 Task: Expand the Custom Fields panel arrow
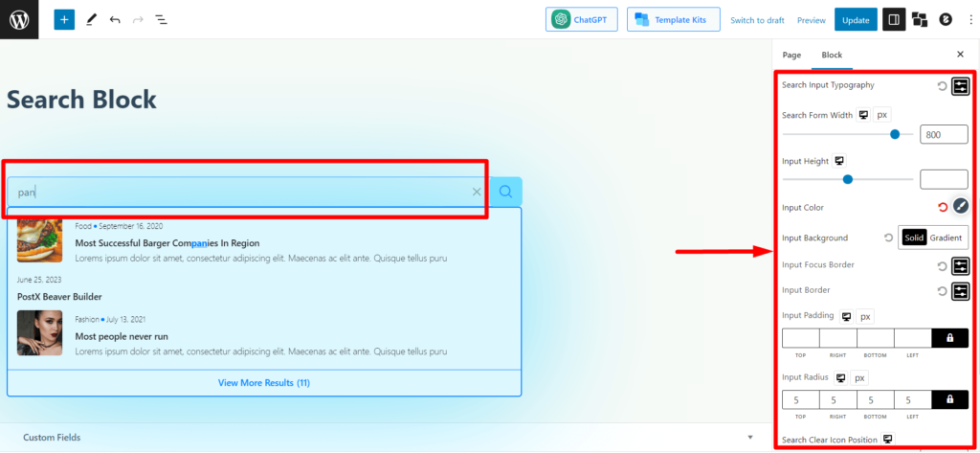click(750, 437)
